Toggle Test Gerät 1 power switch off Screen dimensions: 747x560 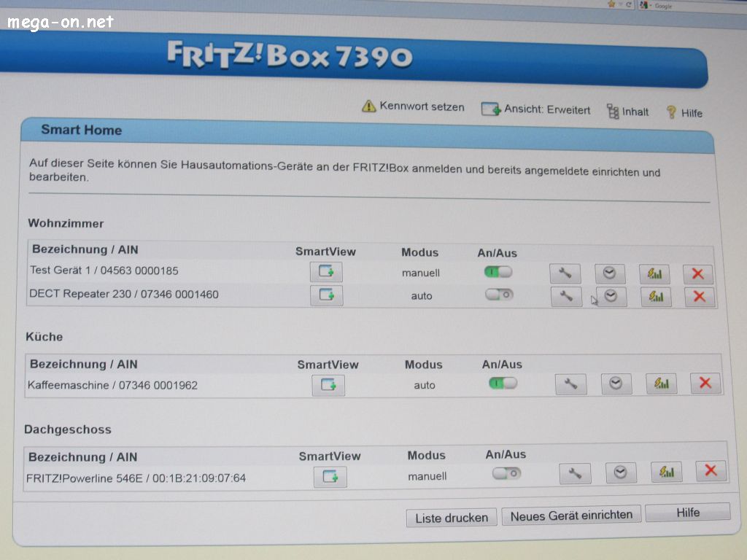pyautogui.click(x=498, y=271)
